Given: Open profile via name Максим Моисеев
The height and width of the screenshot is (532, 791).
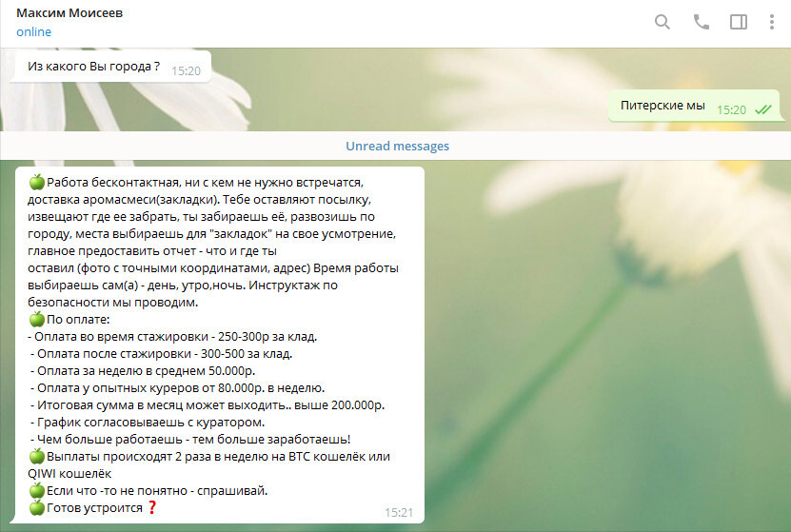Looking at the screenshot, I should click(69, 13).
